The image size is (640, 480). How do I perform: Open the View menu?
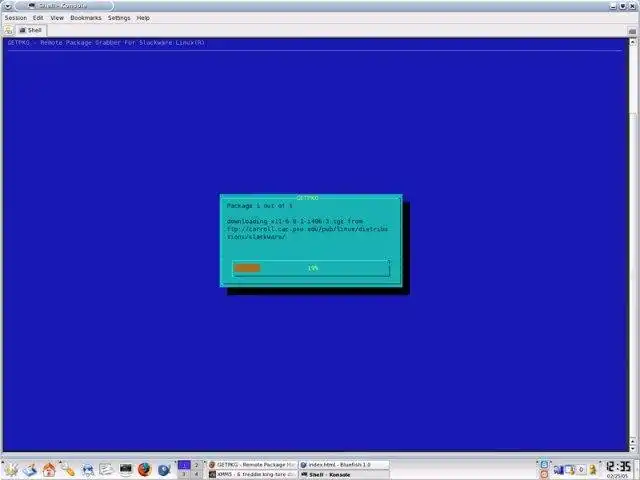(x=57, y=18)
